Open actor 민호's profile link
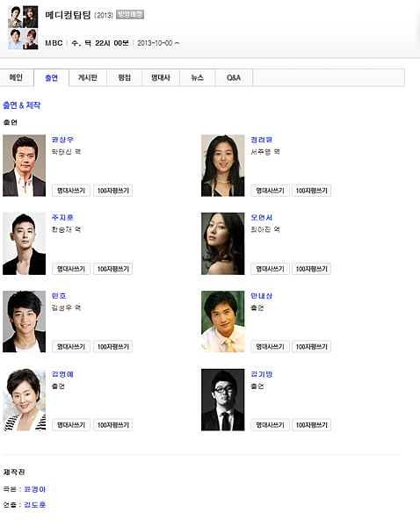This screenshot has width=420, height=527. click(x=59, y=296)
